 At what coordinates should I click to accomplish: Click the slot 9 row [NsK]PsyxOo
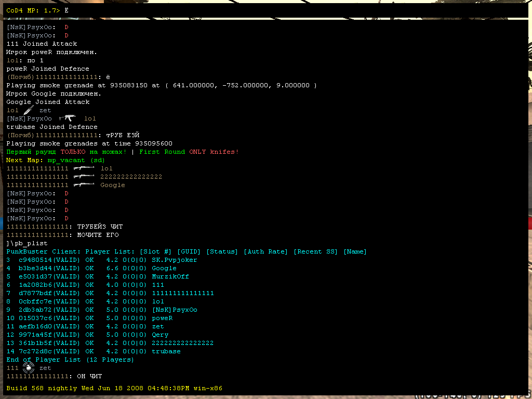(102, 310)
